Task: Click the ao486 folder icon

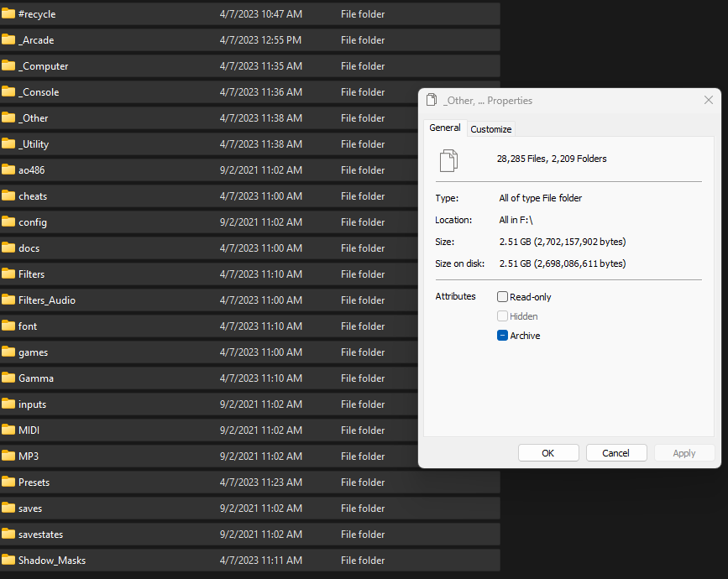Action: point(8,170)
